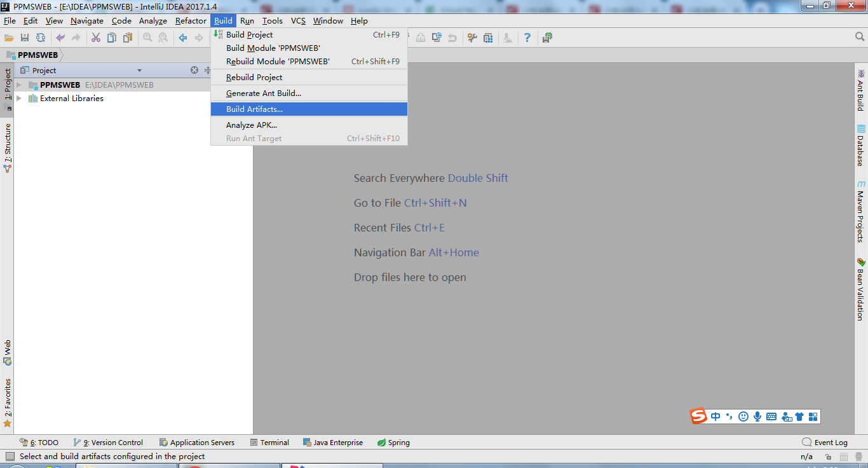Open the Maven Projects side tab

(861, 212)
